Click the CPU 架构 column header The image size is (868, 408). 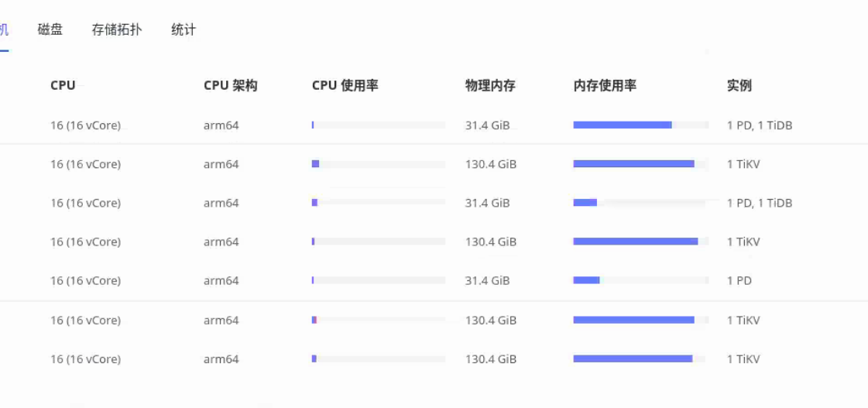pos(230,86)
